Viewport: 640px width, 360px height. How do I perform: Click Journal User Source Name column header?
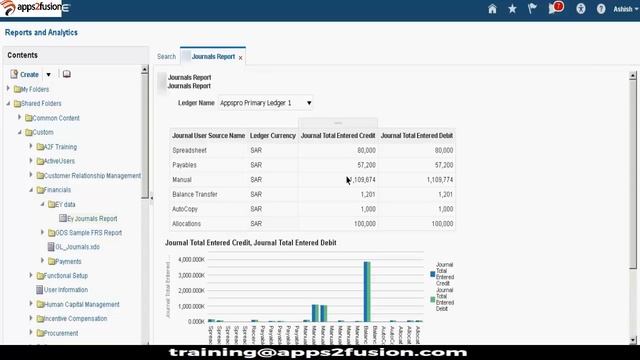coord(209,136)
